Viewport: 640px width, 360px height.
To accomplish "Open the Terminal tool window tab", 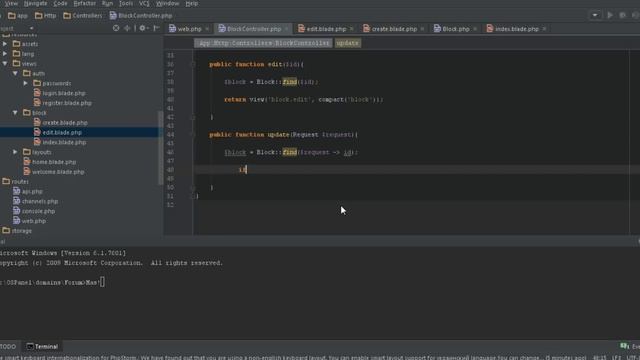I will [42, 347].
